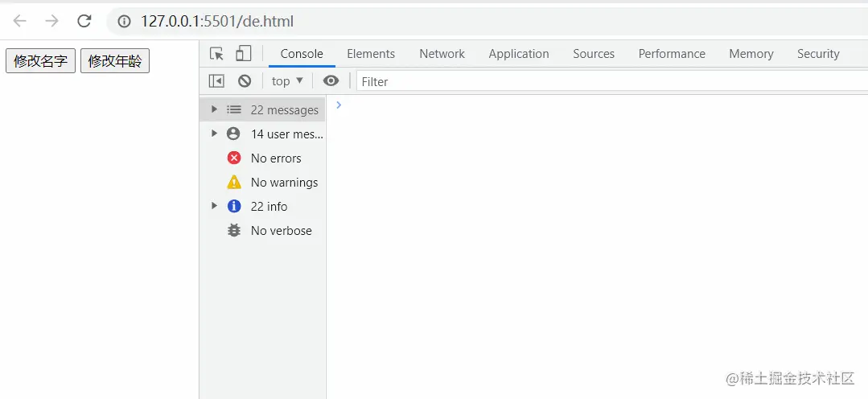Select the 22 info text
Screen dimensions: 868x399
[x=269, y=207]
